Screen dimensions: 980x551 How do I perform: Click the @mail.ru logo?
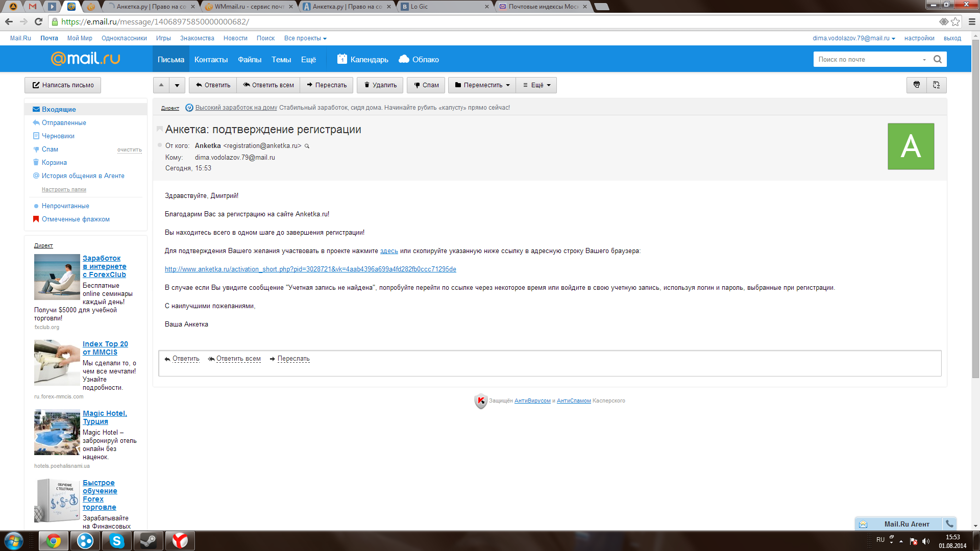(x=85, y=59)
